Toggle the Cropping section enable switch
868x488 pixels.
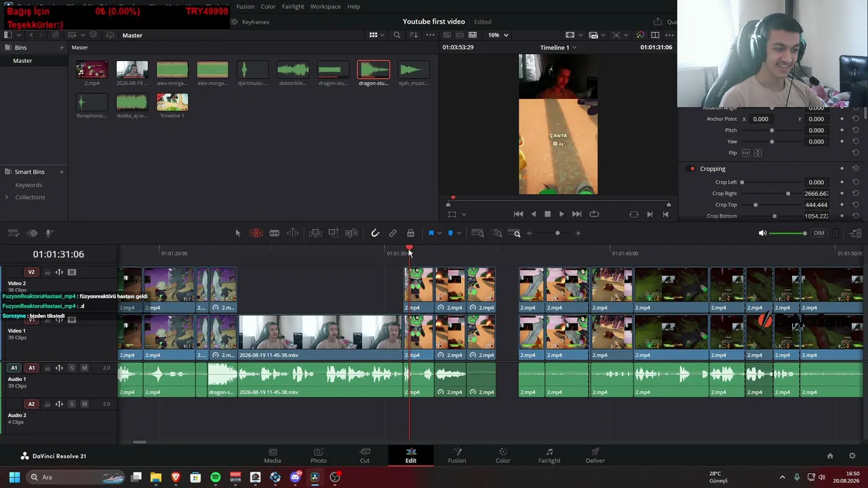tap(692, 169)
